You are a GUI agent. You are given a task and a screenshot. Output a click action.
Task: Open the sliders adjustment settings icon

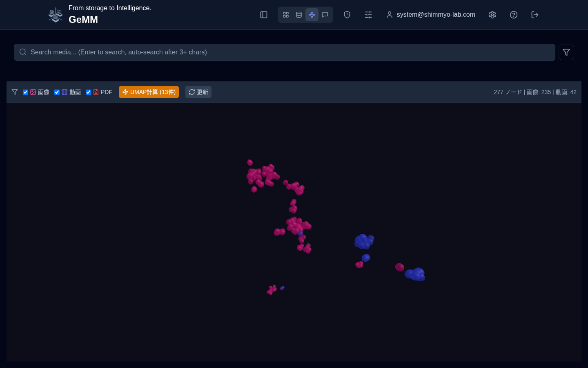[368, 15]
